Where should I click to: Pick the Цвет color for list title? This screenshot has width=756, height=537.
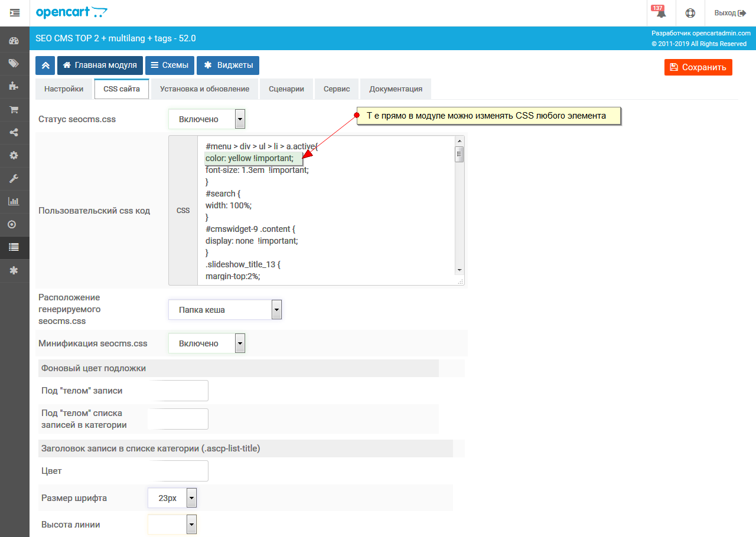pyautogui.click(x=178, y=471)
